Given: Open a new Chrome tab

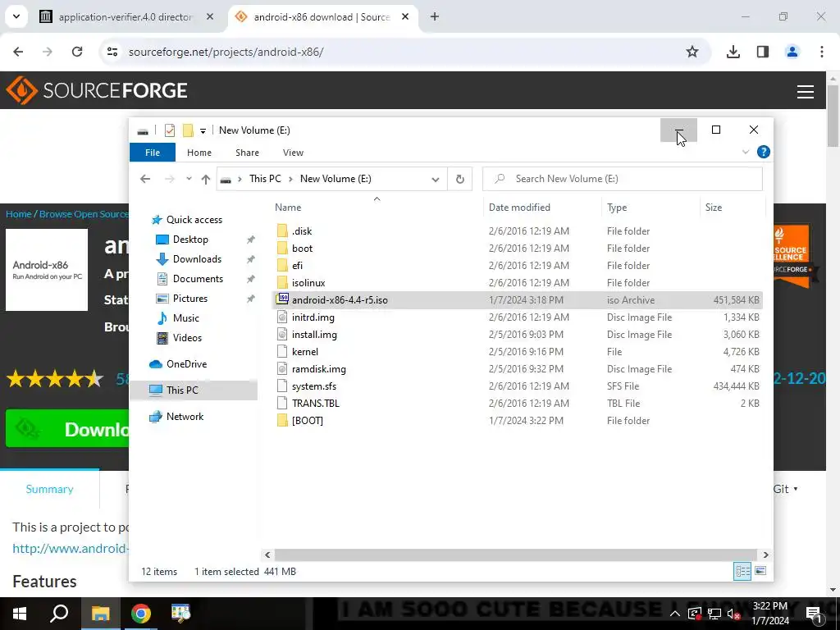Looking at the screenshot, I should pos(435,16).
